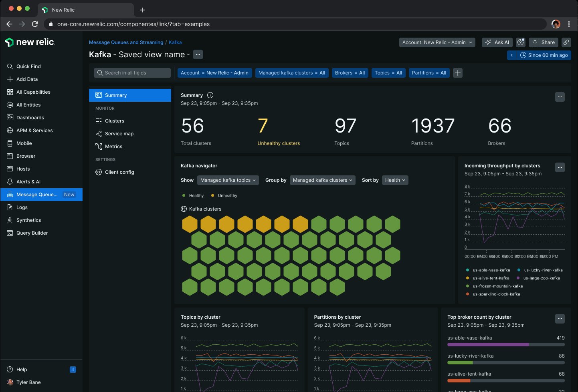Toggle us-lucky-river-kafka legend series
Image resolution: width=578 pixels, height=392 pixels.
[540, 270]
